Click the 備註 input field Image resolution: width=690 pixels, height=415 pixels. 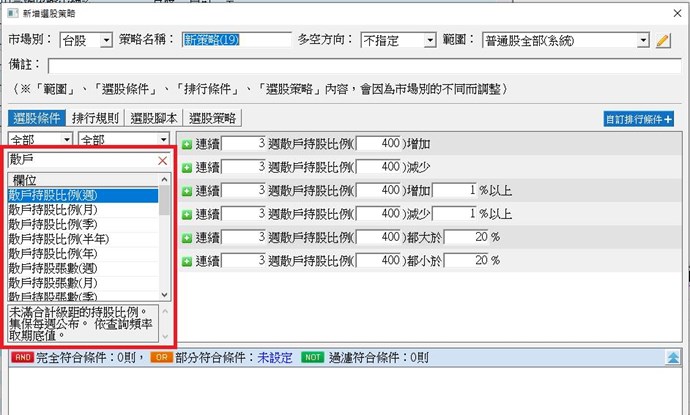point(360,66)
